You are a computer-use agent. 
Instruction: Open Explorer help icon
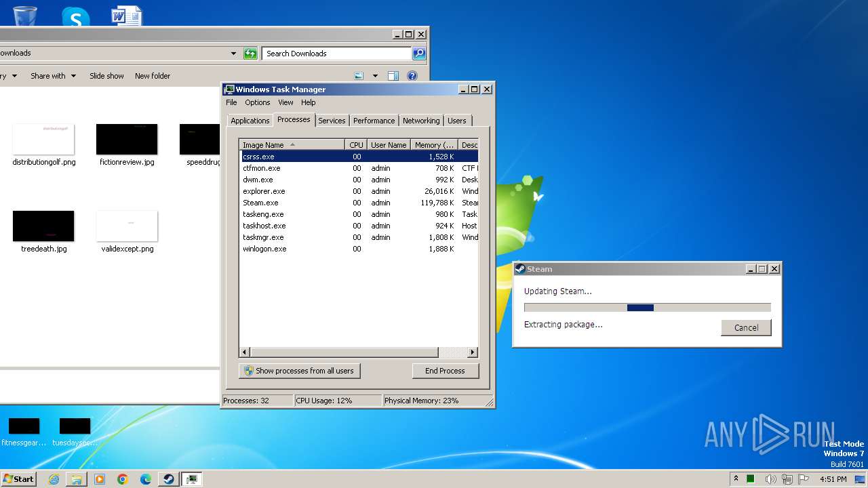(412, 76)
